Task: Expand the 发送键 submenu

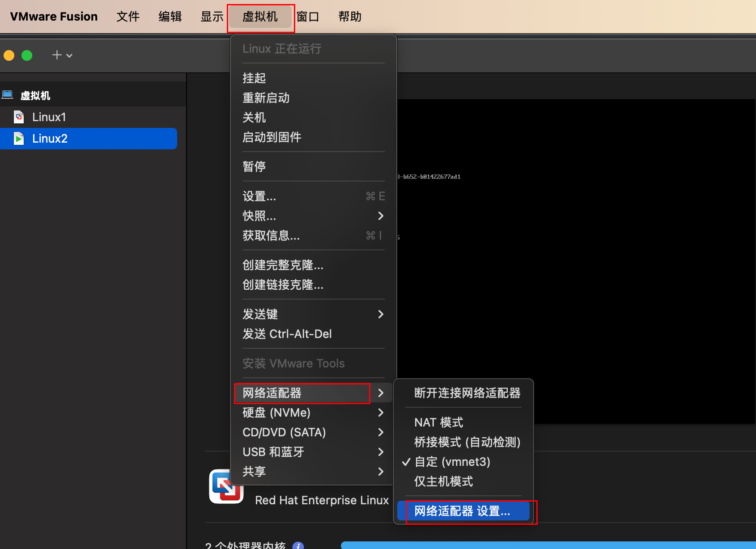Action: pos(313,314)
